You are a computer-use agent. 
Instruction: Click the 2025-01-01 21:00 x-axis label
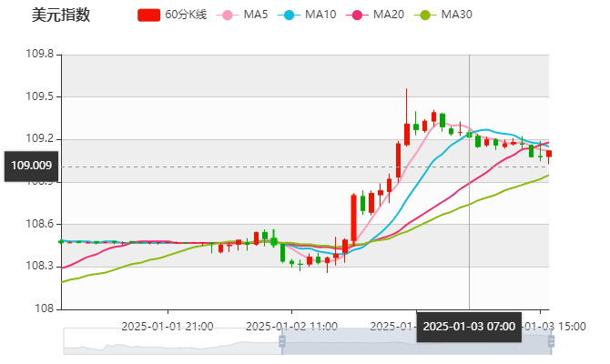point(168,325)
